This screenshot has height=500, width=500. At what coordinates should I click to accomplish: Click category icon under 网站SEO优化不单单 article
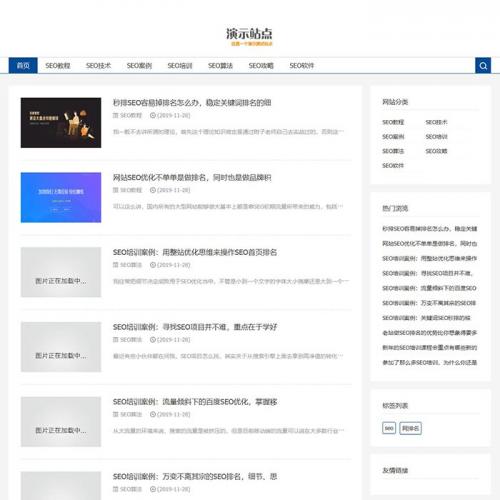pos(116,190)
